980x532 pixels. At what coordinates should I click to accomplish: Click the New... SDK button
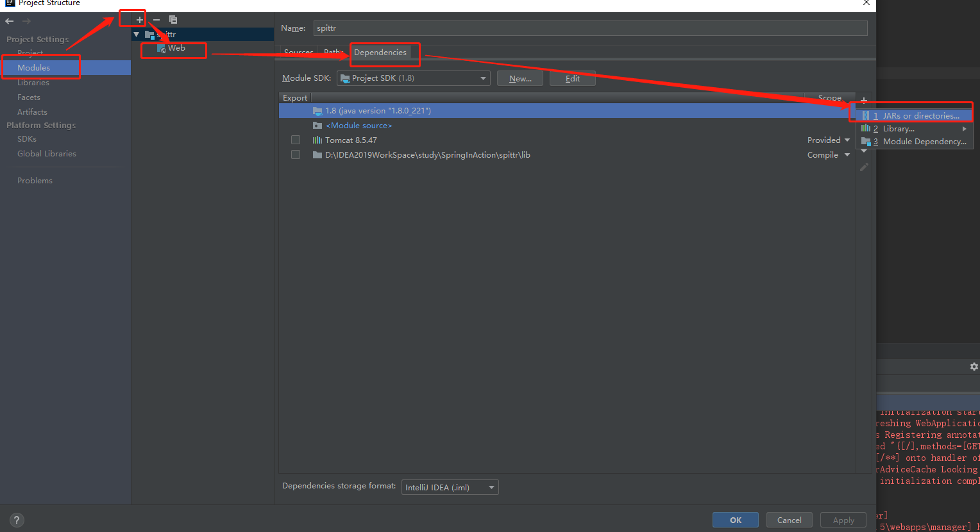pyautogui.click(x=520, y=78)
